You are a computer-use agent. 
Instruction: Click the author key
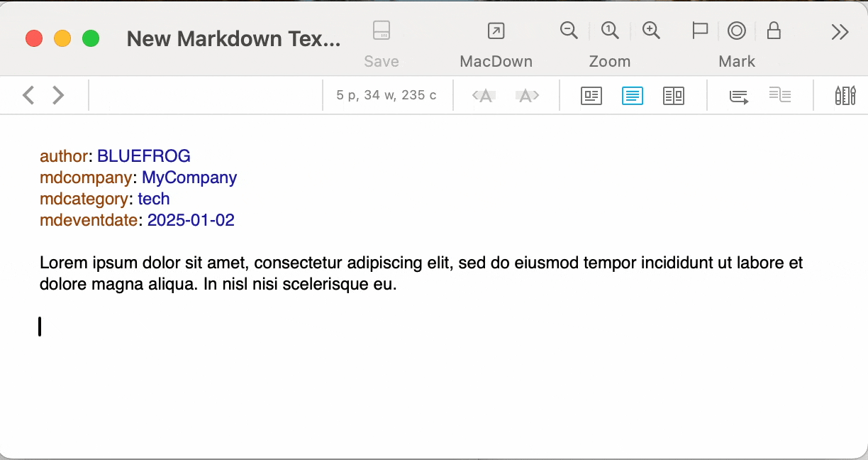(x=64, y=156)
